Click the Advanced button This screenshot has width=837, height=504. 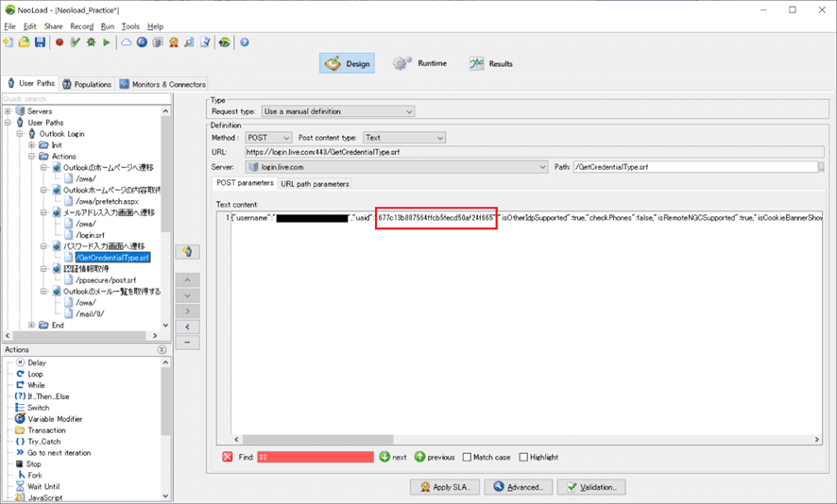(519, 487)
